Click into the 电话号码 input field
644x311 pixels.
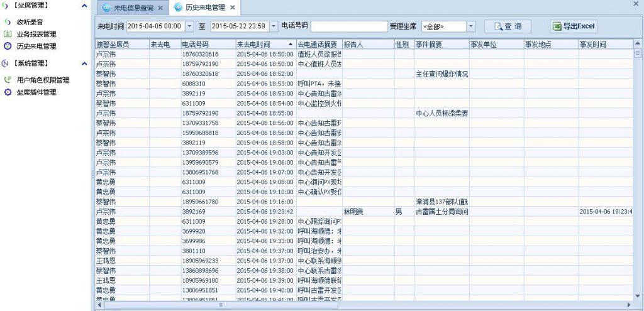pyautogui.click(x=349, y=26)
